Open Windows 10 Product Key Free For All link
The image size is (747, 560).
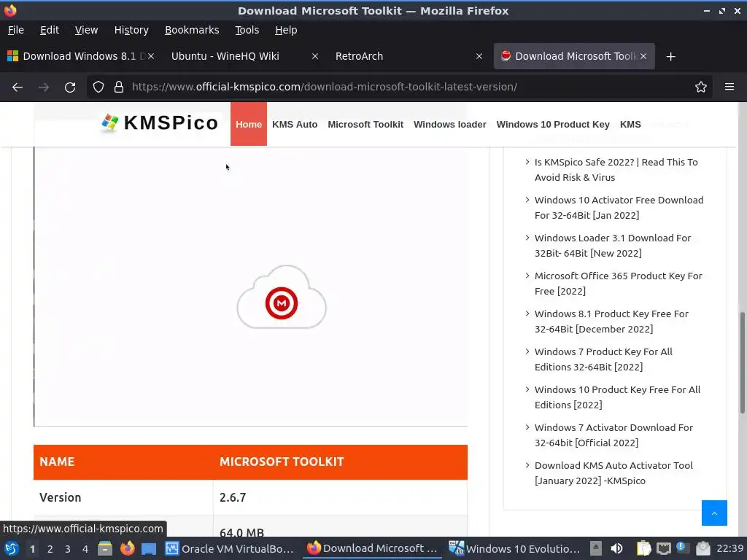[x=617, y=397]
